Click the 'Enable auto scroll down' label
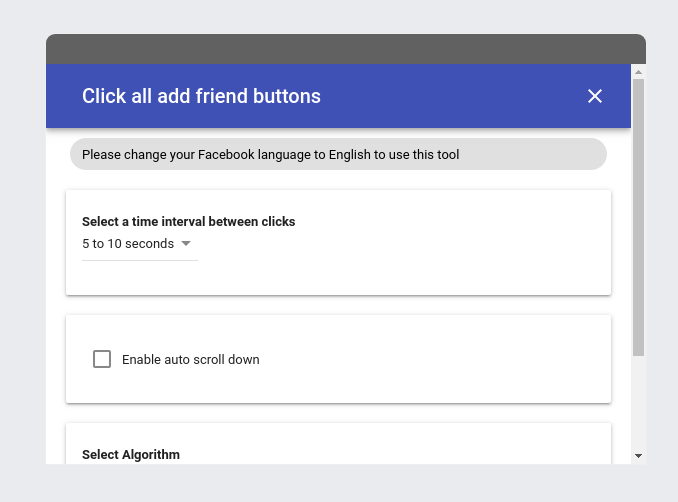This screenshot has width=678, height=502. (x=190, y=360)
